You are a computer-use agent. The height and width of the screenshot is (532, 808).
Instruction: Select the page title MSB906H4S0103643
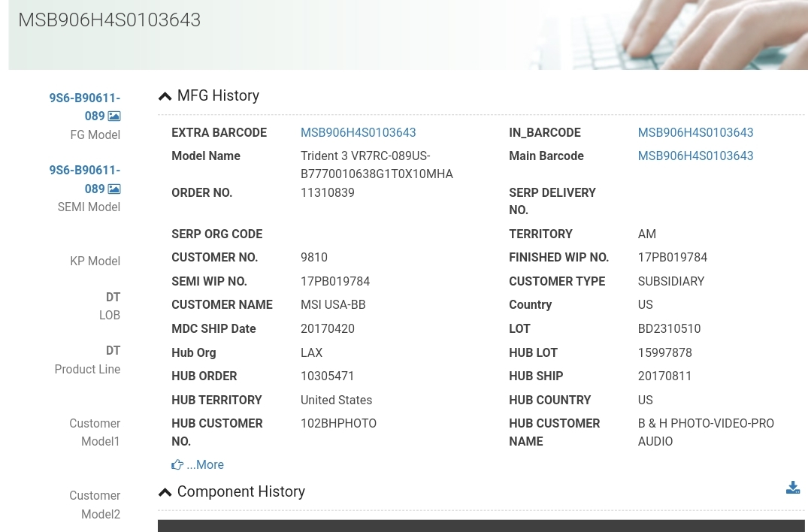[x=109, y=20]
